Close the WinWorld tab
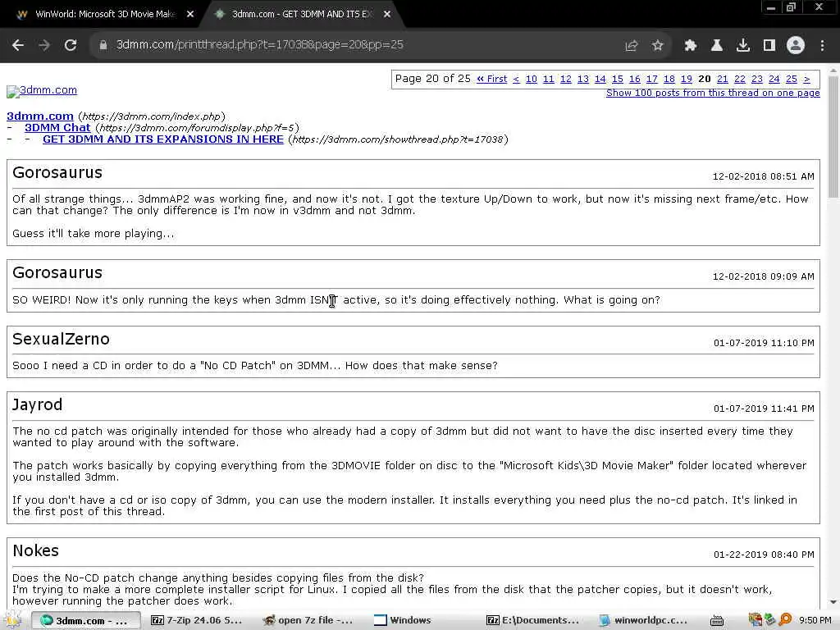Screen dimensions: 840x630 (x=189, y=15)
